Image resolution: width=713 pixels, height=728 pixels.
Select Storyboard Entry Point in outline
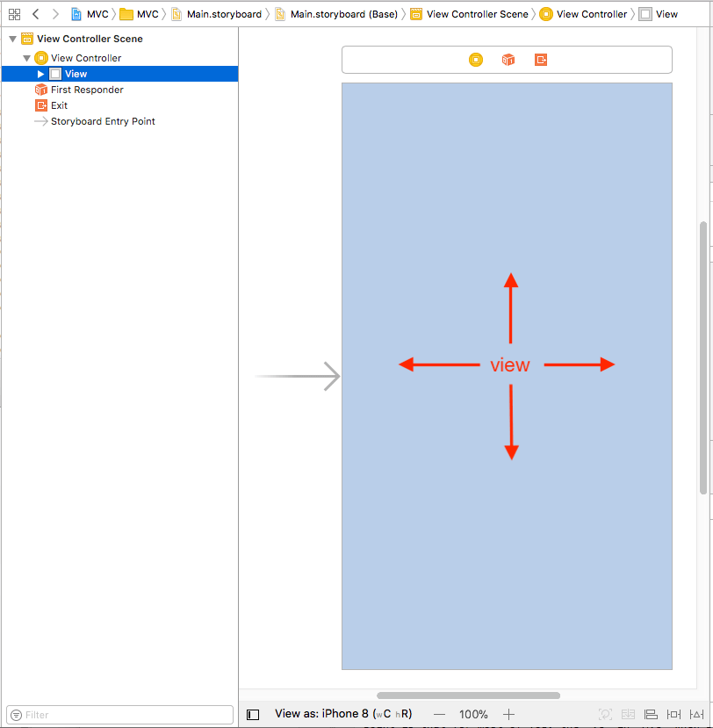(x=102, y=121)
